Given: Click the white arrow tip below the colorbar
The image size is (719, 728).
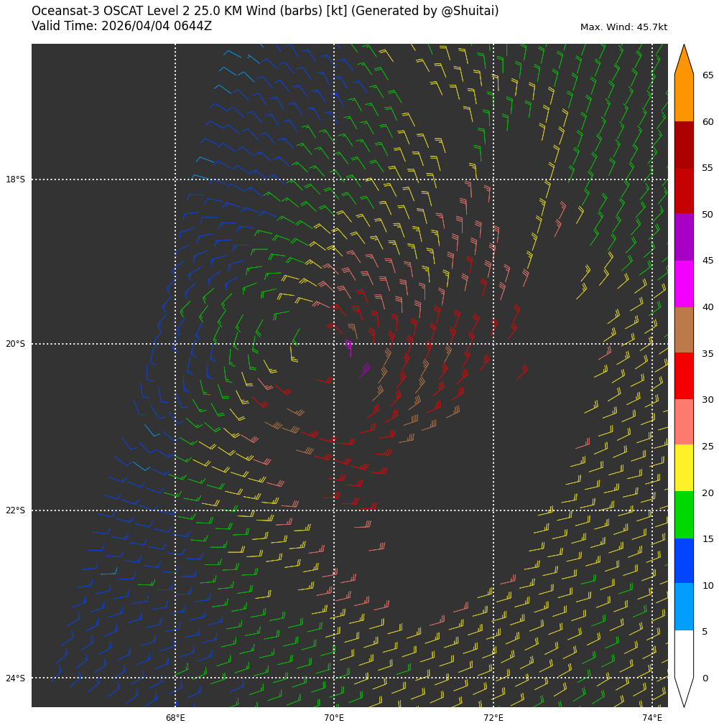Looking at the screenshot, I should coord(684,692).
